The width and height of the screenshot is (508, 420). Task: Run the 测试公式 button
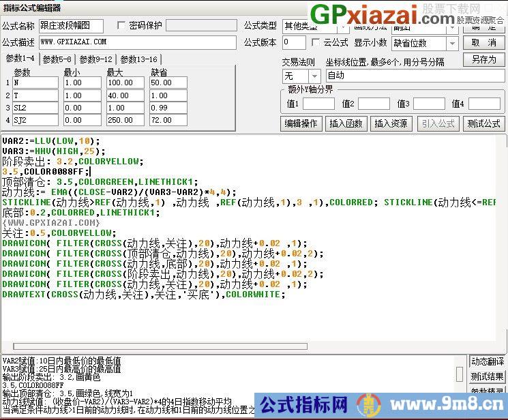[484, 123]
